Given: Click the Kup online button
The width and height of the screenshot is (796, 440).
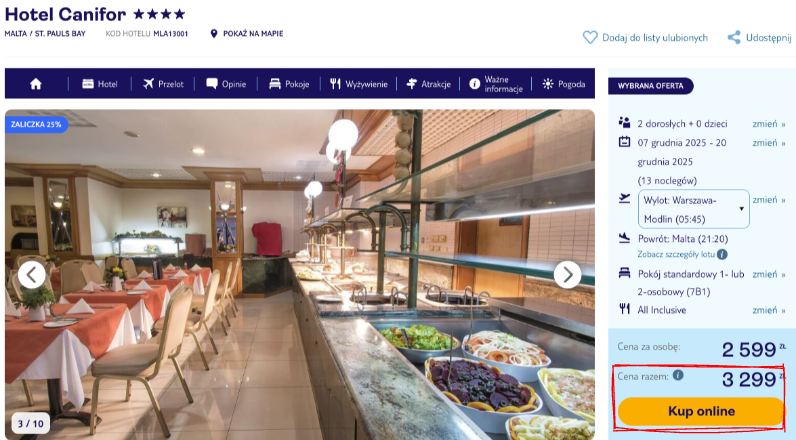Looking at the screenshot, I should click(x=701, y=411).
